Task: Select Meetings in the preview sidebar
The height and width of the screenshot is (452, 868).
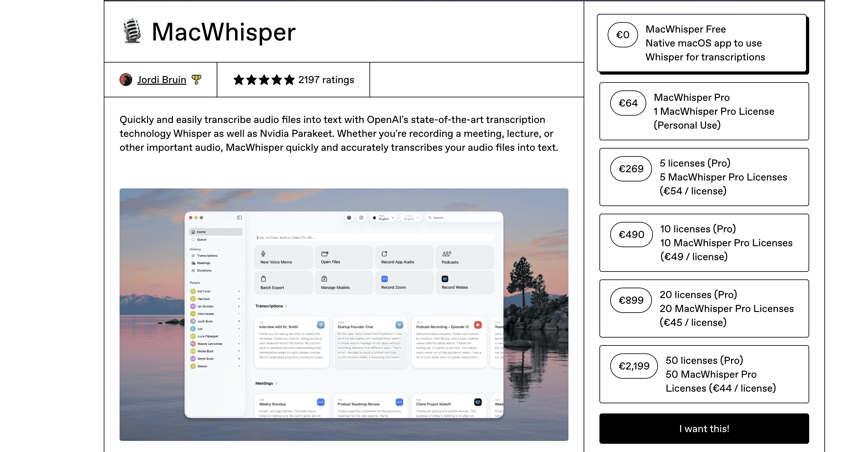Action: coord(216,263)
